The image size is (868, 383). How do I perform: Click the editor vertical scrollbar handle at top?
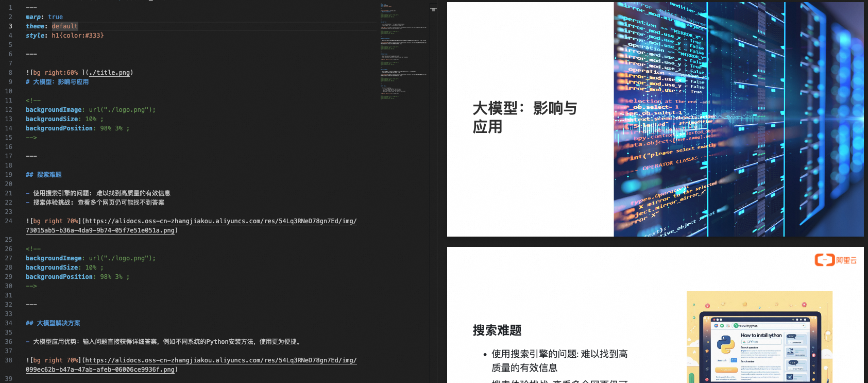(x=434, y=9)
